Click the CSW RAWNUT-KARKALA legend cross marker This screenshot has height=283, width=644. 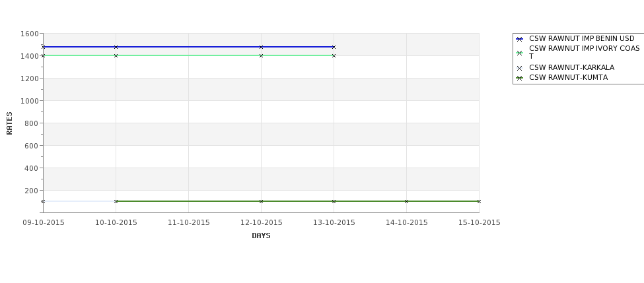click(519, 68)
